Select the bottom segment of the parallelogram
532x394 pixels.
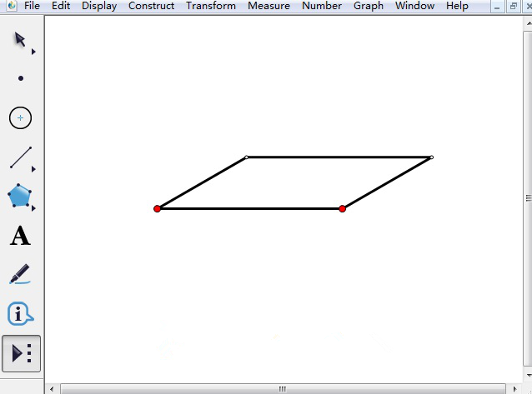249,208
